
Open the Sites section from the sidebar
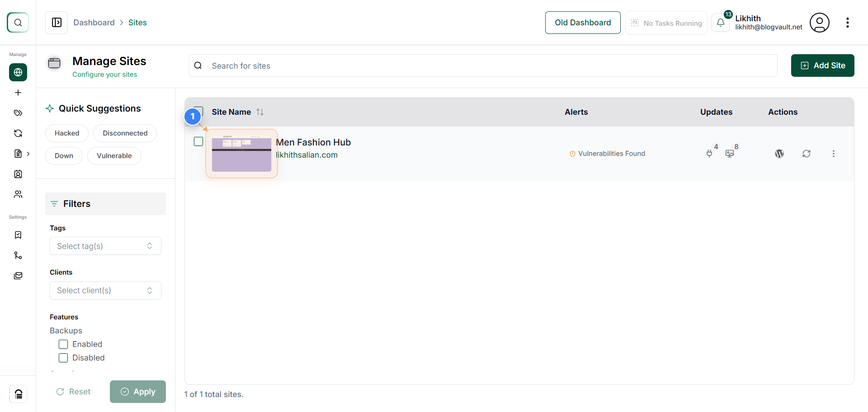point(18,72)
